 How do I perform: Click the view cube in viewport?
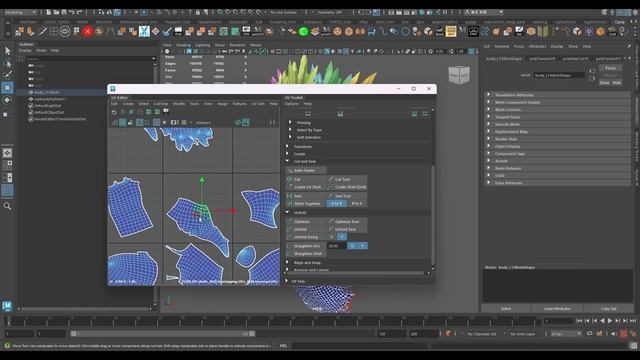coord(459,75)
